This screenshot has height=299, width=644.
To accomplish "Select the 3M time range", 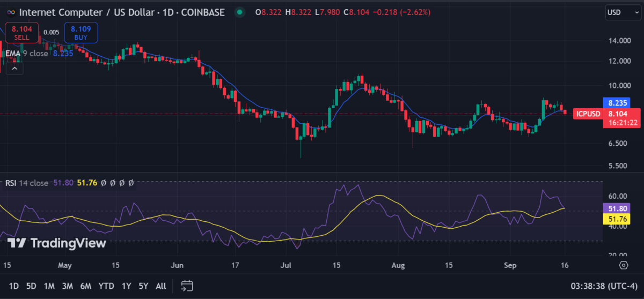I will coord(67,286).
